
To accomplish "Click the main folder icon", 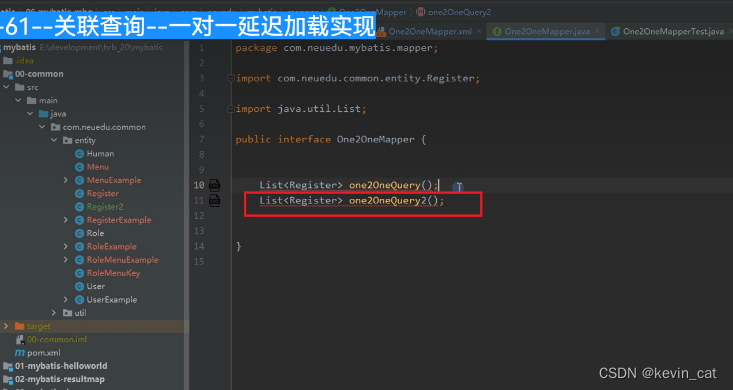I will coord(32,101).
